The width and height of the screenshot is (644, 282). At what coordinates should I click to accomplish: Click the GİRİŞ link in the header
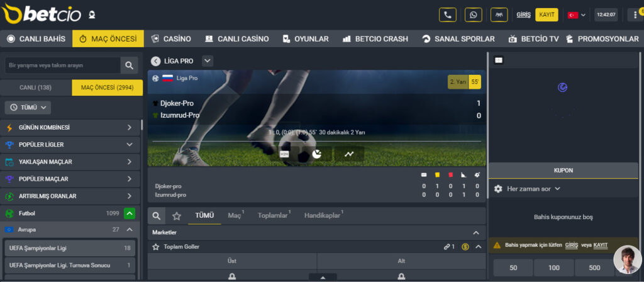(x=524, y=15)
